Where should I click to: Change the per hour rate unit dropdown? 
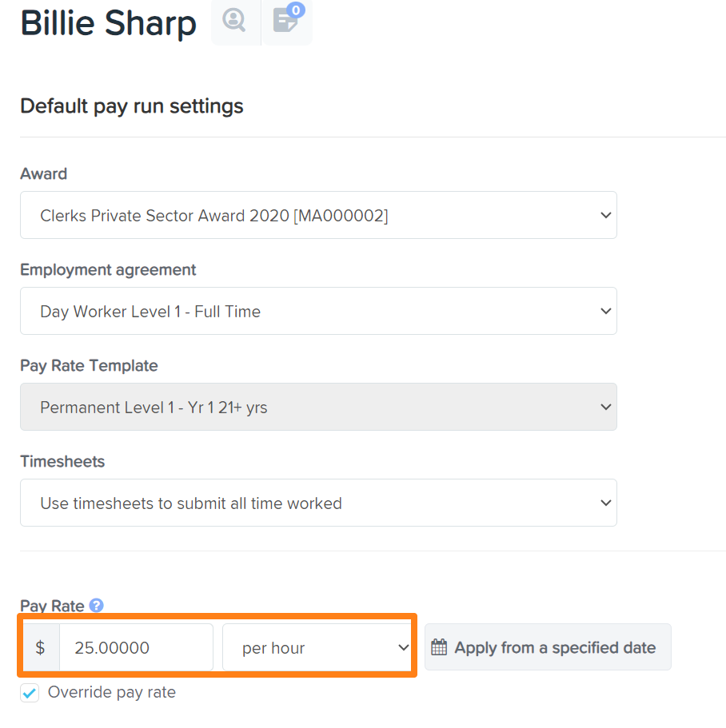pos(317,647)
